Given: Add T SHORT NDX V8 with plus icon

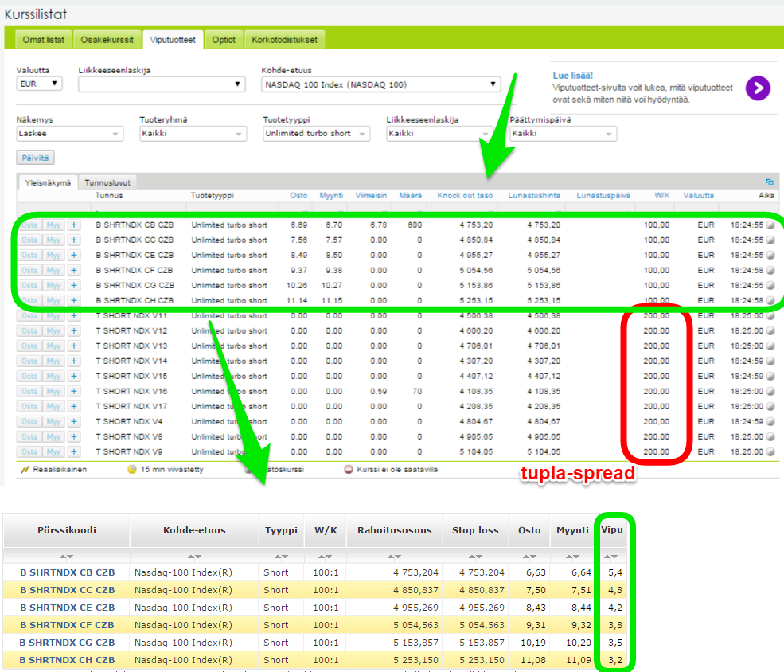Looking at the screenshot, I should [74, 436].
